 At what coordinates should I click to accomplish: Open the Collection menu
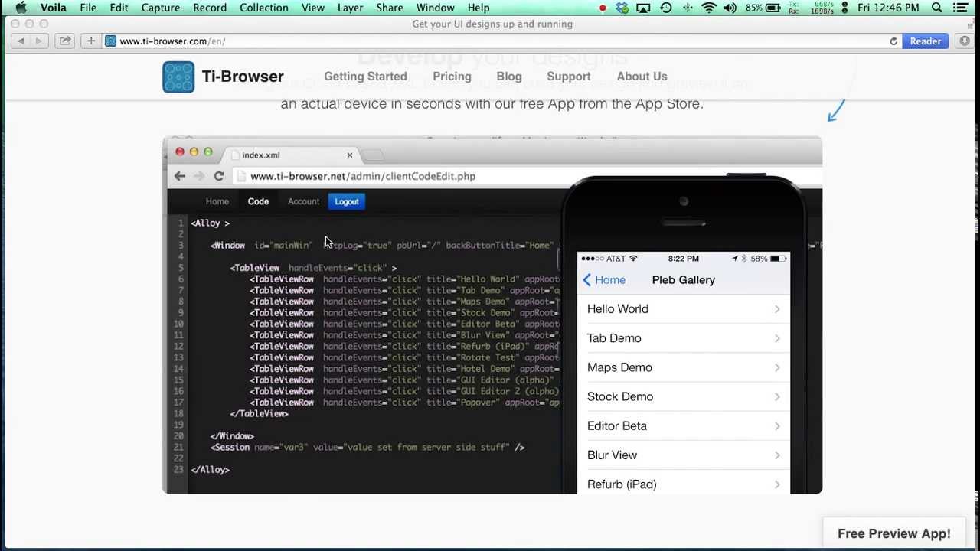264,8
